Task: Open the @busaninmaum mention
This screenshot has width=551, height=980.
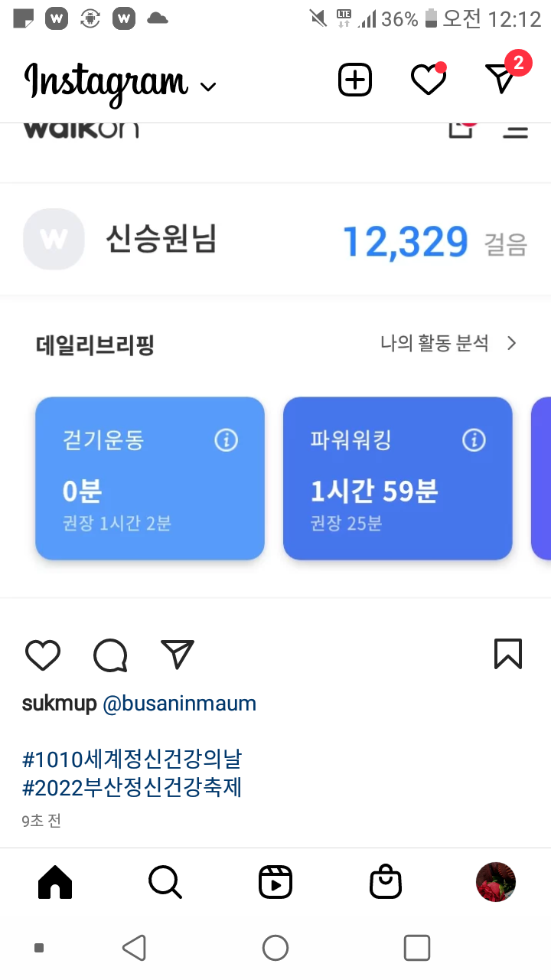Action: 179,704
